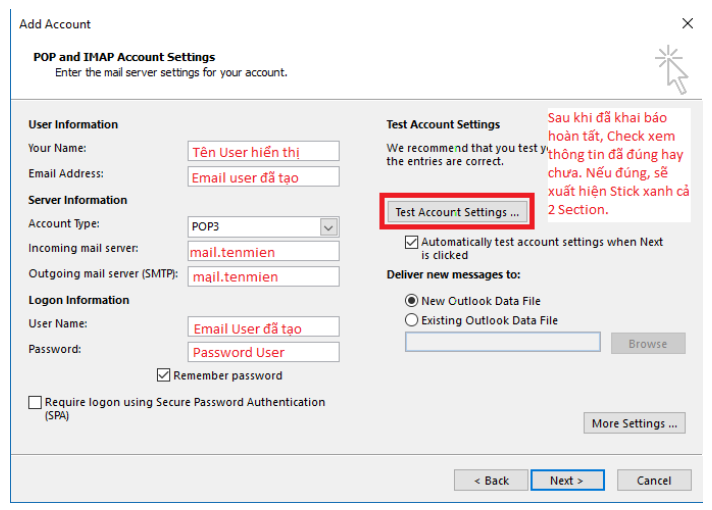Click into the Your Name field
Image resolution: width=712 pixels, height=510 pixels.
pos(264,151)
